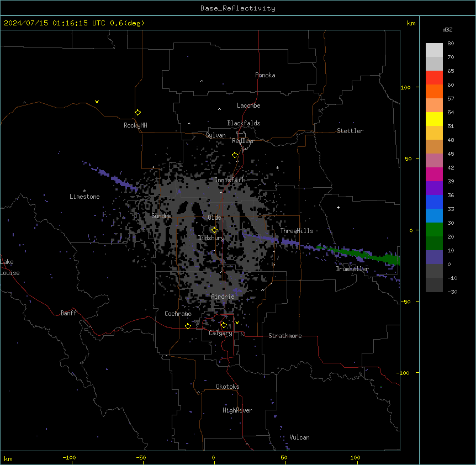476x465 pixels.
Task: Pick the white 70-80 dBZ legend swatch
Action: click(x=434, y=50)
